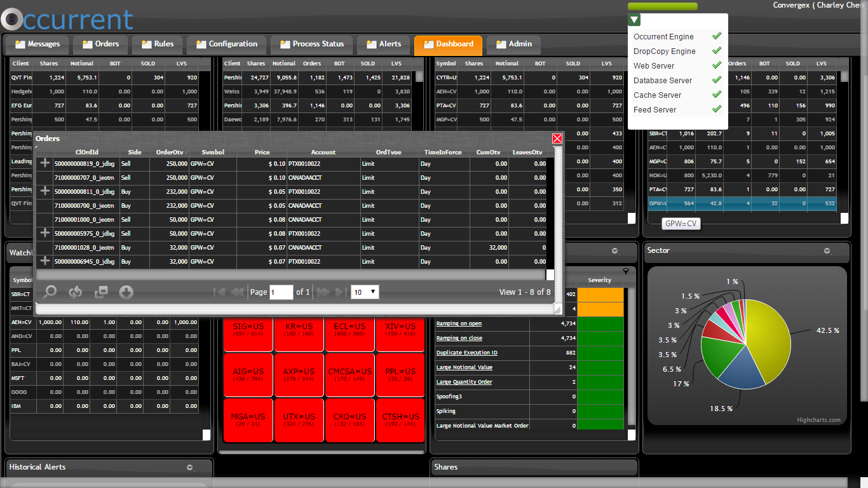Open the Admin tab

[513, 44]
